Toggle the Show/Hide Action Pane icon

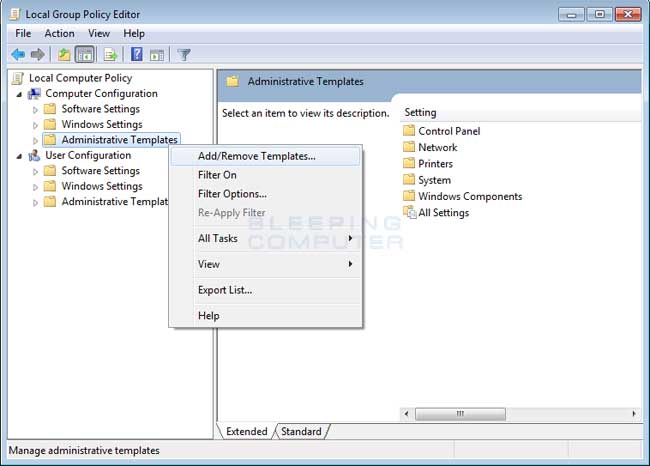pyautogui.click(x=157, y=55)
